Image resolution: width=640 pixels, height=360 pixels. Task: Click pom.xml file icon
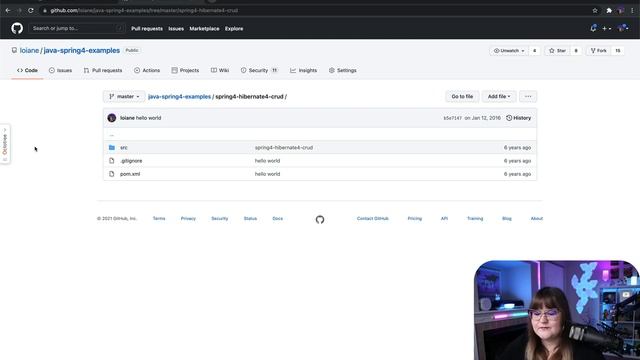pyautogui.click(x=112, y=174)
